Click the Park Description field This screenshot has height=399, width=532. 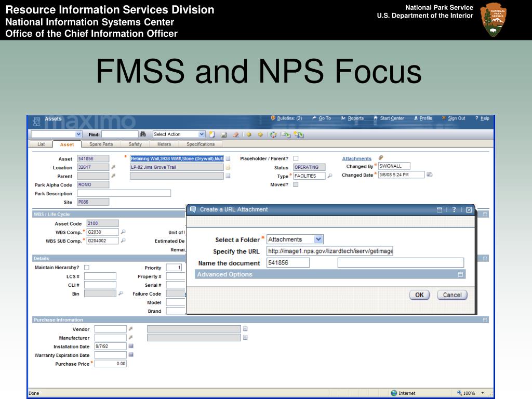point(124,193)
